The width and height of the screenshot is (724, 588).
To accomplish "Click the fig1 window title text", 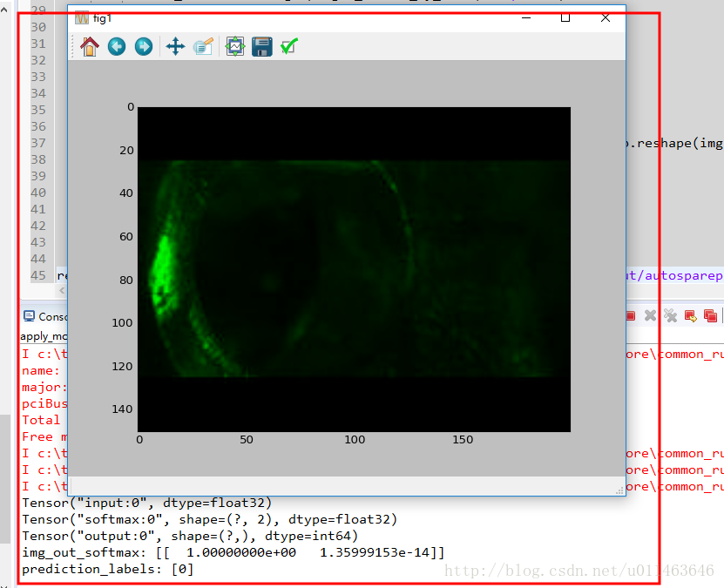I will click(x=102, y=18).
